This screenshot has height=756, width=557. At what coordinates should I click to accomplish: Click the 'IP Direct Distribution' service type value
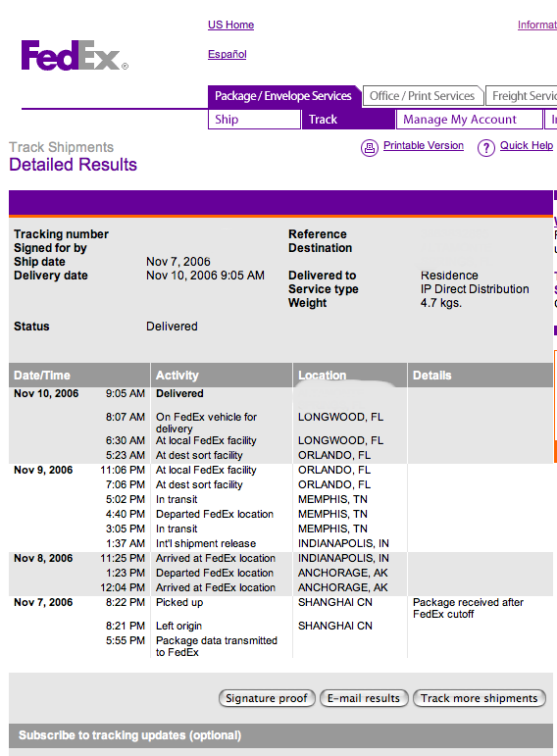click(475, 289)
